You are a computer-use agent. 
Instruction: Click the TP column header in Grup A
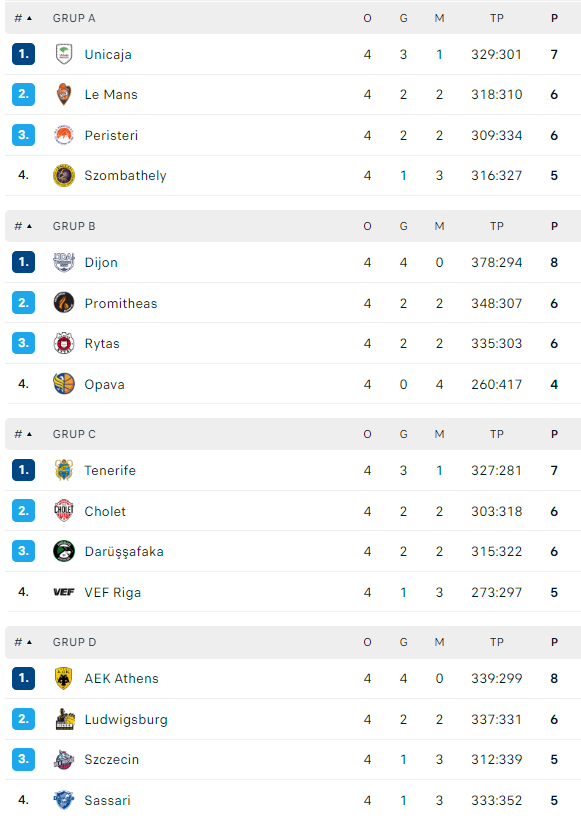pyautogui.click(x=497, y=18)
